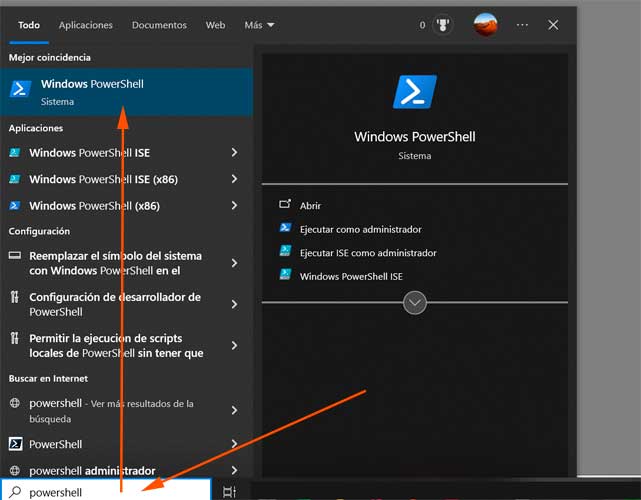Click Windows PowerShell (x86) app icon
The width and height of the screenshot is (641, 500).
[15, 205]
